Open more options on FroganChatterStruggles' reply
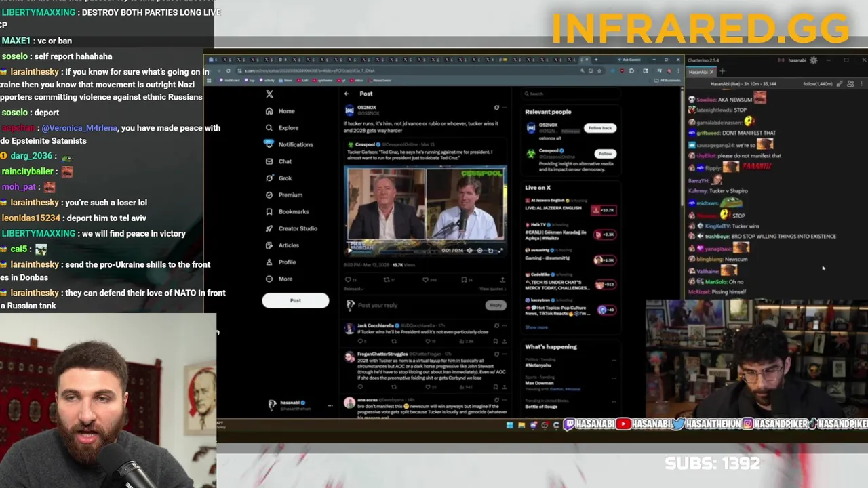868x488 pixels. tap(505, 354)
